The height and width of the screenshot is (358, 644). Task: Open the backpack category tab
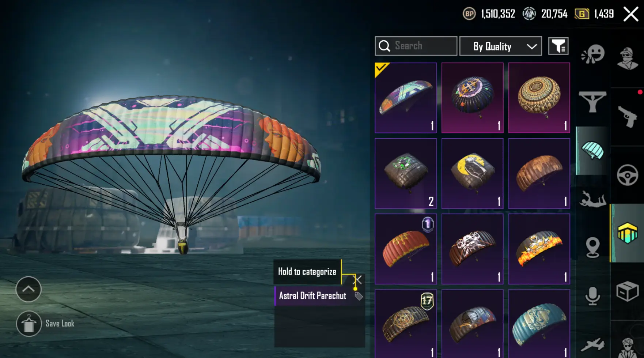[627, 233]
